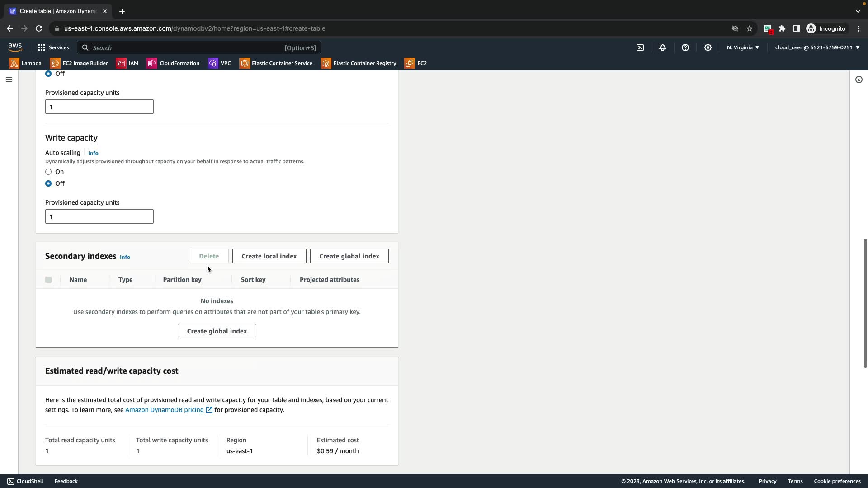The height and width of the screenshot is (488, 868).
Task: Open the info panel icon at right
Action: pos(859,80)
